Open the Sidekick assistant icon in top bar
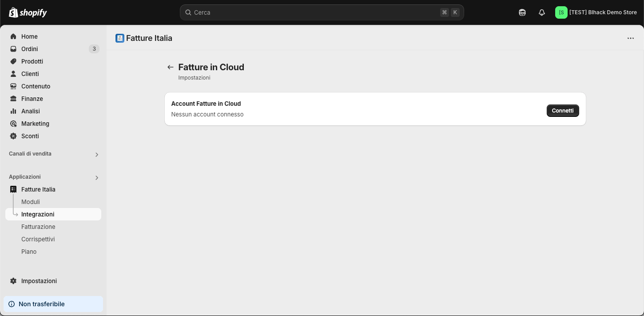Image resolution: width=644 pixels, height=316 pixels. click(522, 12)
